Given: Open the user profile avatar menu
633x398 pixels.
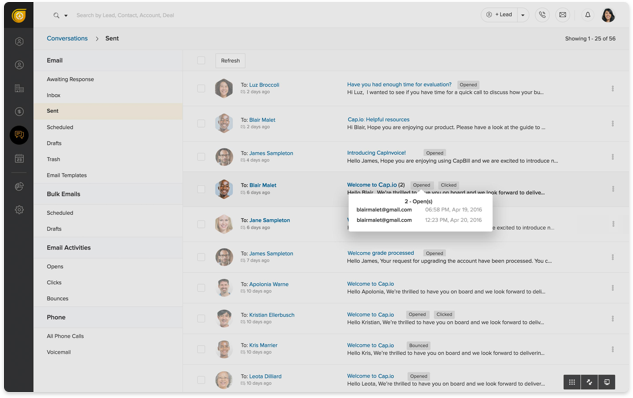Looking at the screenshot, I should pyautogui.click(x=608, y=15).
